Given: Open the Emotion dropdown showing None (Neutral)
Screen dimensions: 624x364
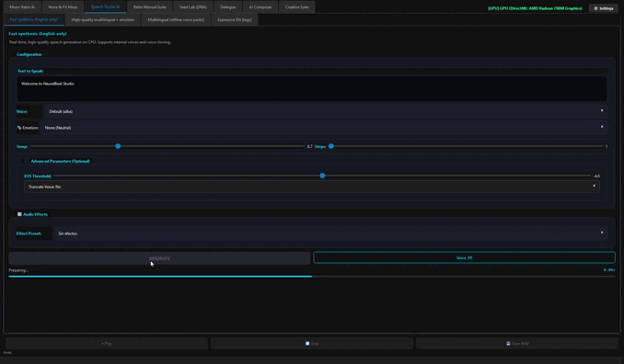Looking at the screenshot, I should (x=324, y=128).
